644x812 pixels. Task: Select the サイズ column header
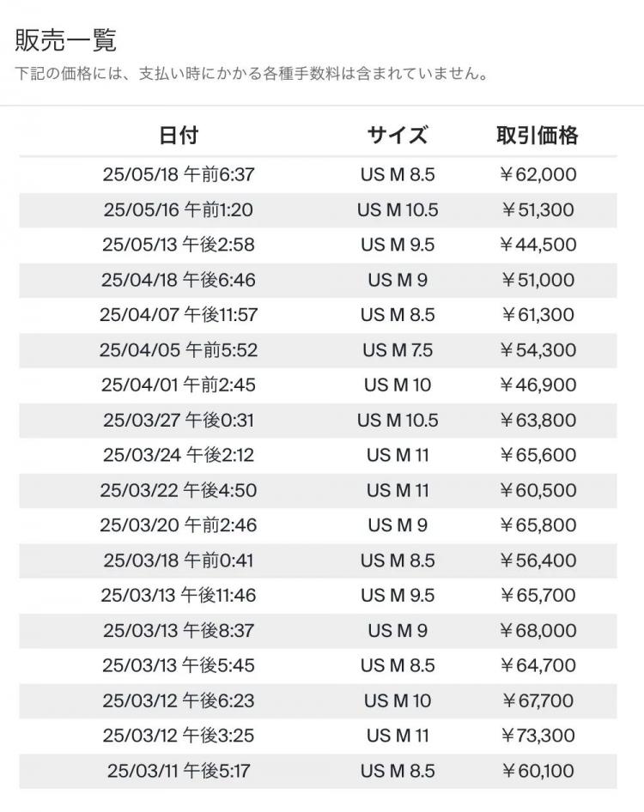click(x=398, y=135)
